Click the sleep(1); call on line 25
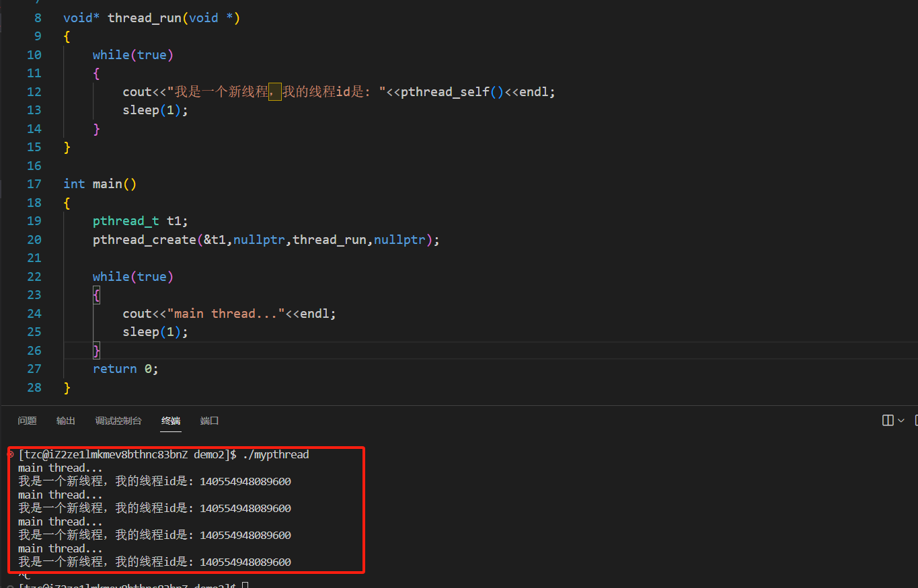918x588 pixels. coord(155,332)
